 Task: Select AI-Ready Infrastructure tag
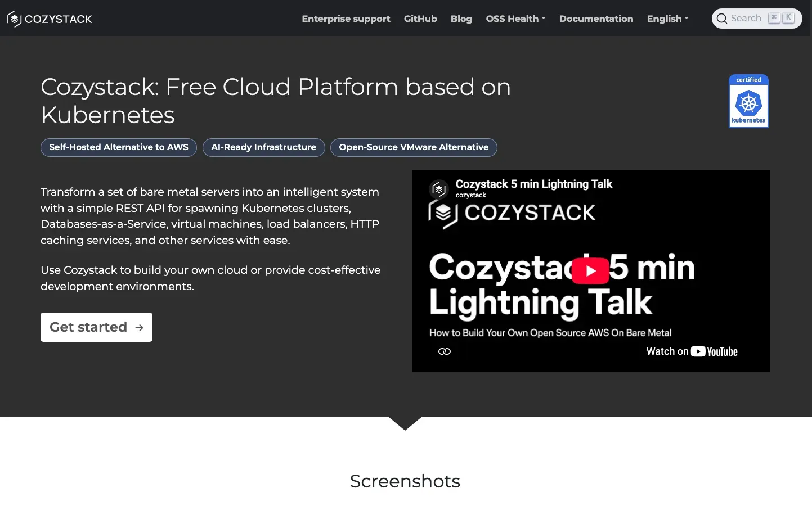coord(263,147)
